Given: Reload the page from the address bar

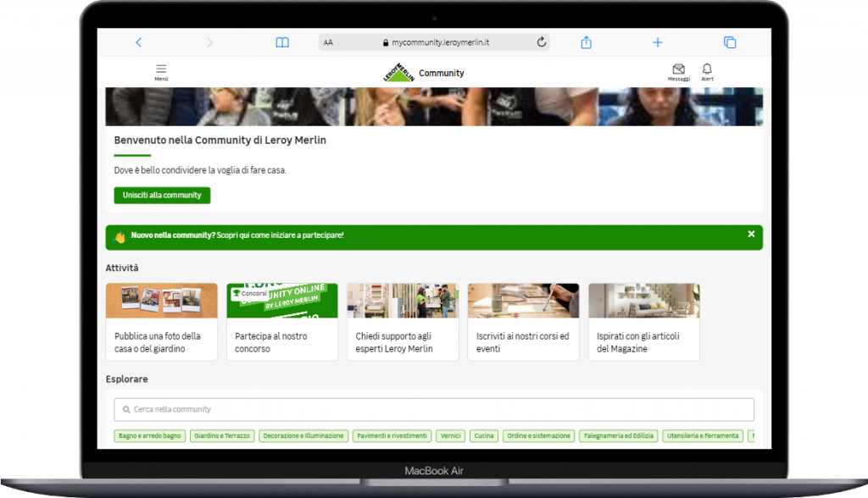Looking at the screenshot, I should tap(542, 42).
